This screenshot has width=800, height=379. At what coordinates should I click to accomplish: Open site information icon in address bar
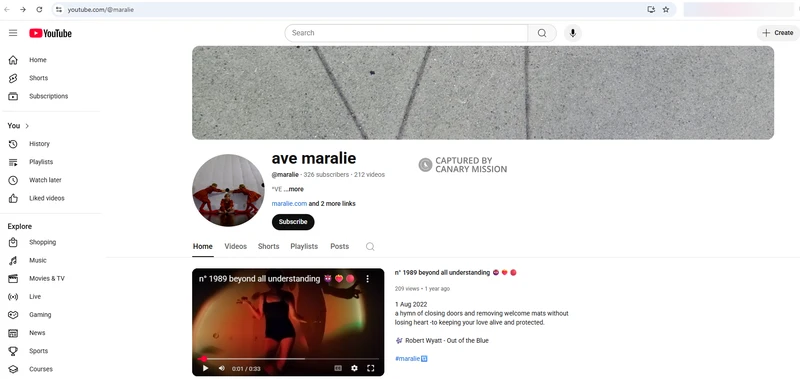click(x=59, y=9)
